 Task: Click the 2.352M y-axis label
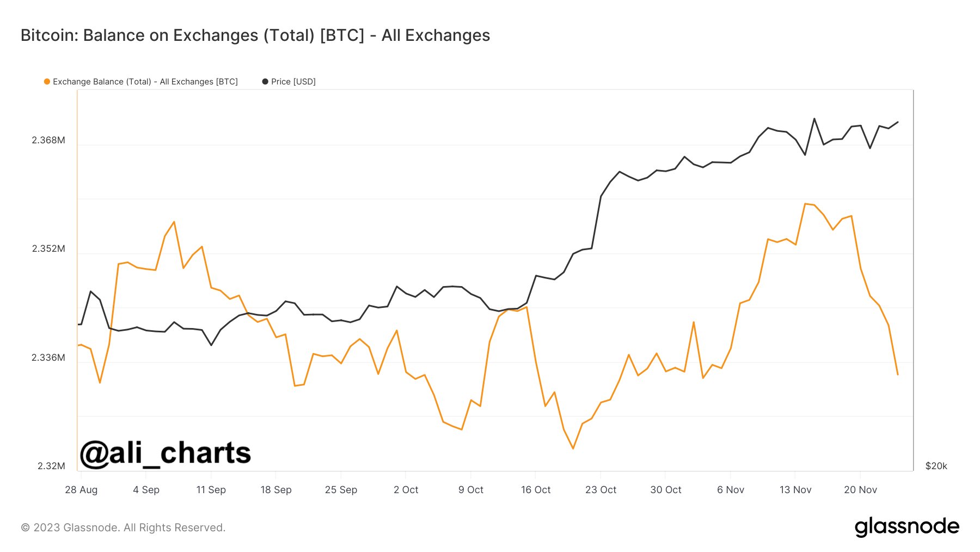[48, 248]
